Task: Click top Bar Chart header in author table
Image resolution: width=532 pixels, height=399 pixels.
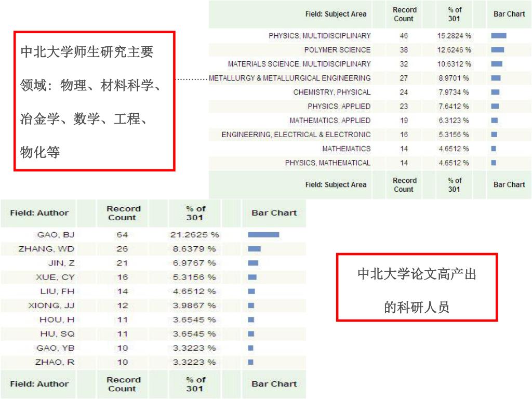Action: (x=274, y=212)
